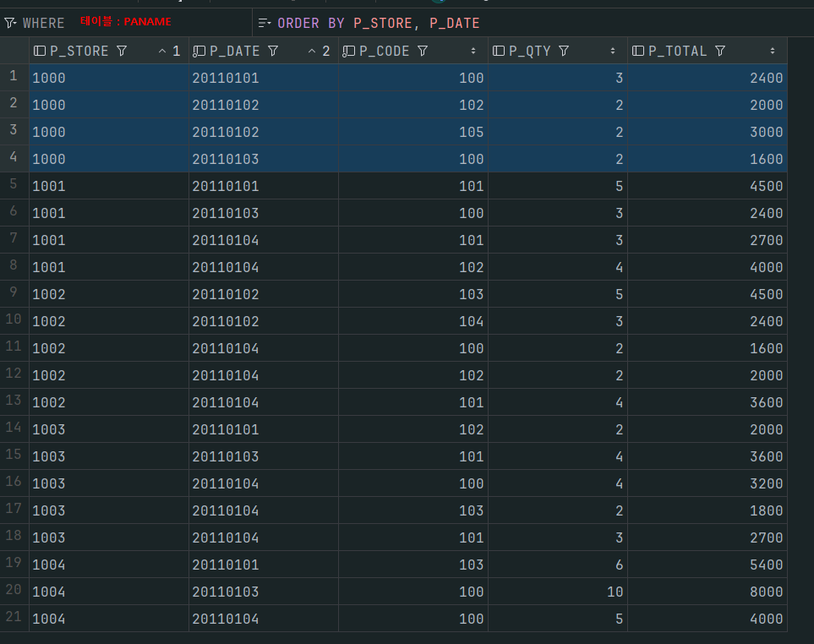
Task: Click the P_CODE column type icon
Action: [x=348, y=51]
